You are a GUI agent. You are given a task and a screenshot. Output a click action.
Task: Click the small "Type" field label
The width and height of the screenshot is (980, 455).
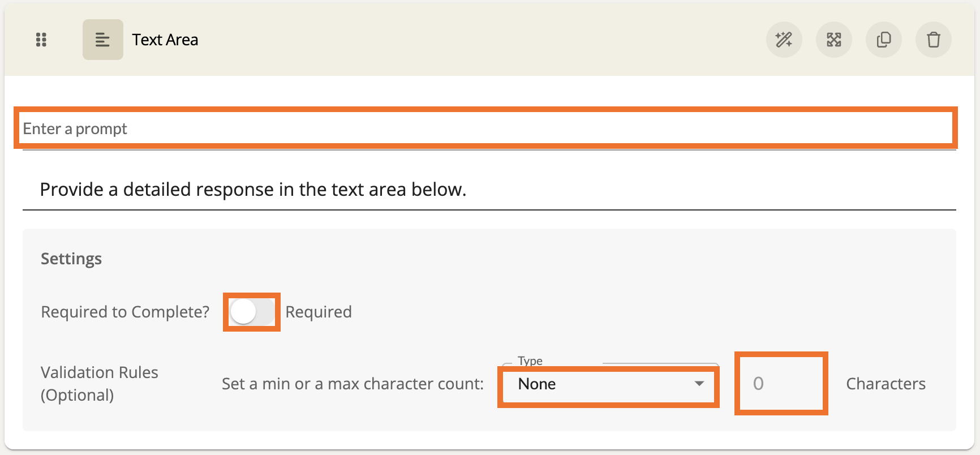pos(530,361)
